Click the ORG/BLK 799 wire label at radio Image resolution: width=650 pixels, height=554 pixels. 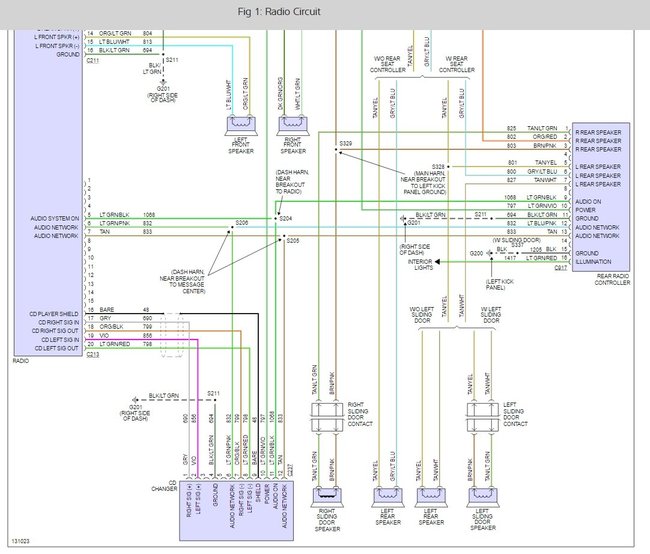[126, 327]
